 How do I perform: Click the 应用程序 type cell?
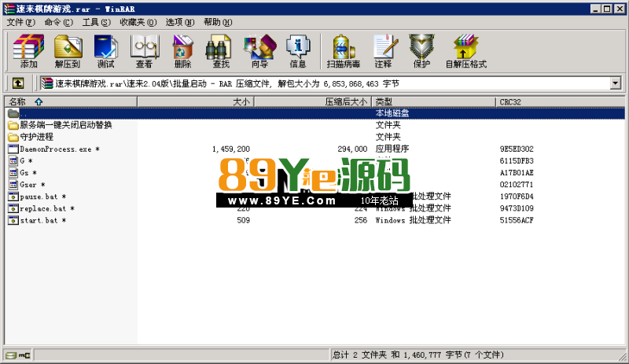click(392, 149)
